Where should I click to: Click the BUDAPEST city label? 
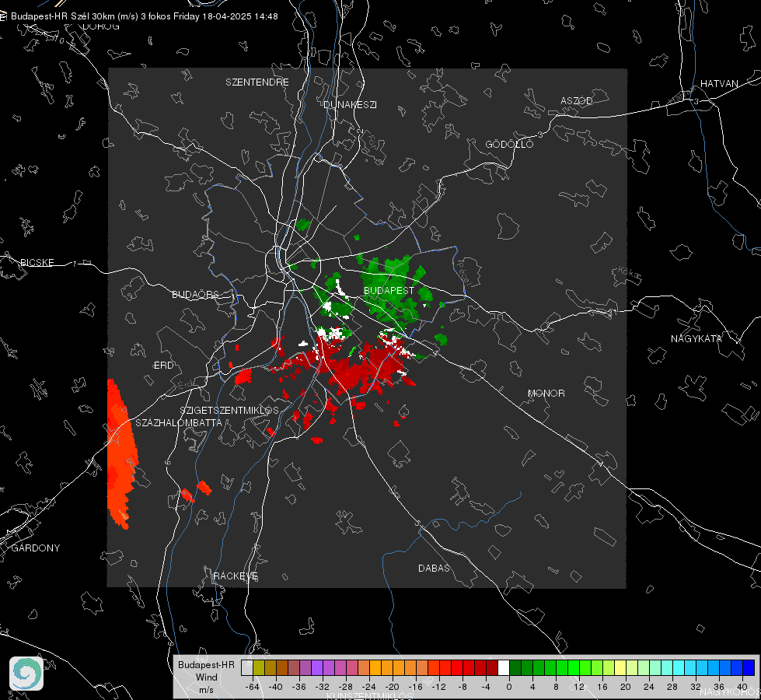pos(389,290)
